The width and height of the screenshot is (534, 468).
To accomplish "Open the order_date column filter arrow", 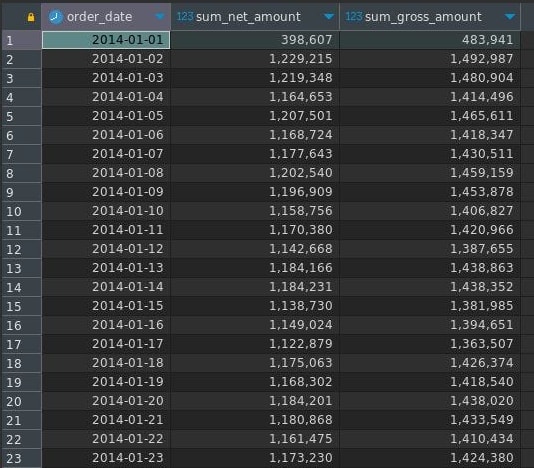I will click(x=160, y=16).
